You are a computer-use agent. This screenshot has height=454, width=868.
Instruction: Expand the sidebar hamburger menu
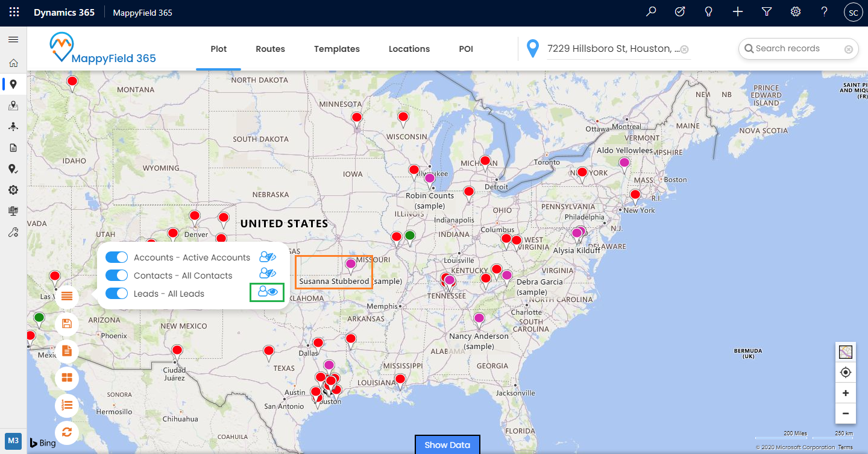click(13, 40)
